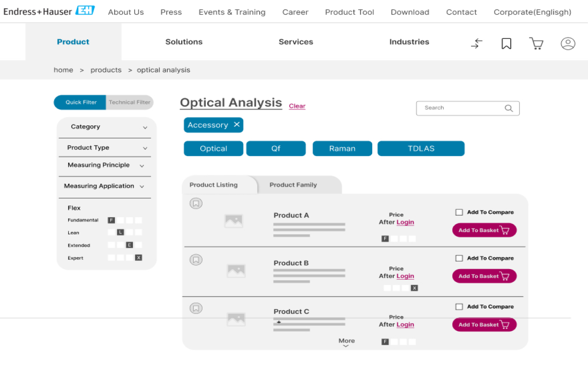Expand the Category filter dropdown

point(145,128)
